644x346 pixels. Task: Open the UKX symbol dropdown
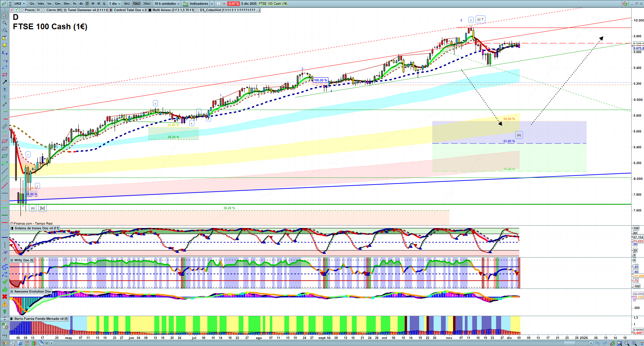19,4
